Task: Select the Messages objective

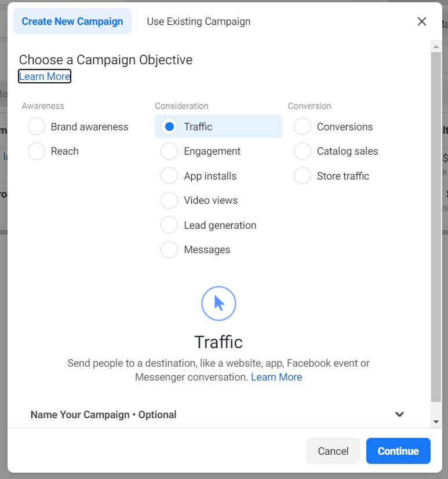Action: coord(169,249)
